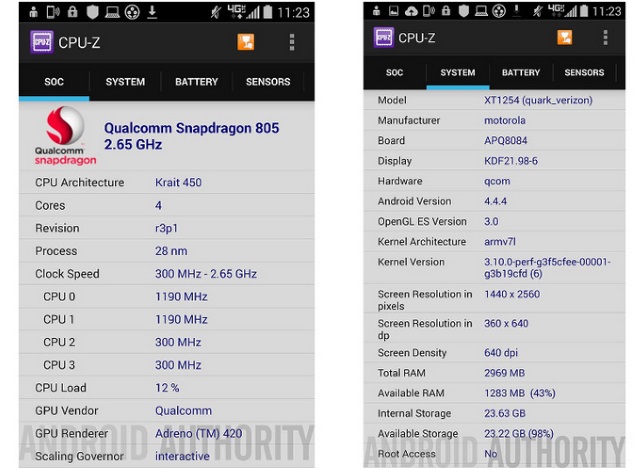
Task: Select SOC tab in left screen
Action: [54, 81]
